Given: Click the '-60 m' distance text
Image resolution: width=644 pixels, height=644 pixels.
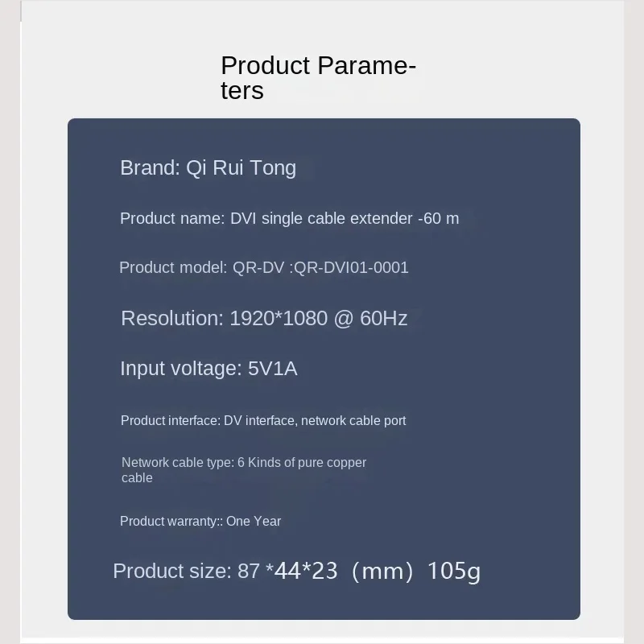Looking at the screenshot, I should click(438, 218).
